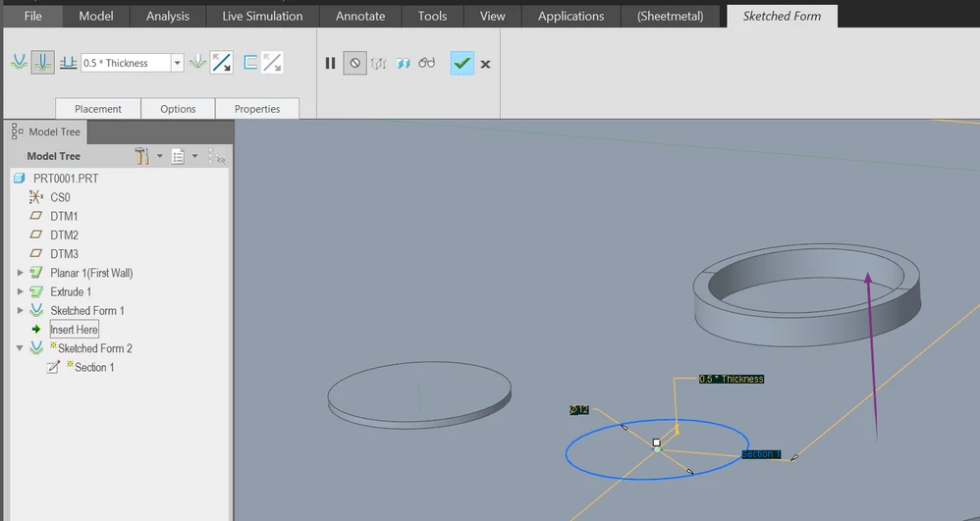Select the Model Tree navigator tab
980x521 pixels.
pos(47,131)
